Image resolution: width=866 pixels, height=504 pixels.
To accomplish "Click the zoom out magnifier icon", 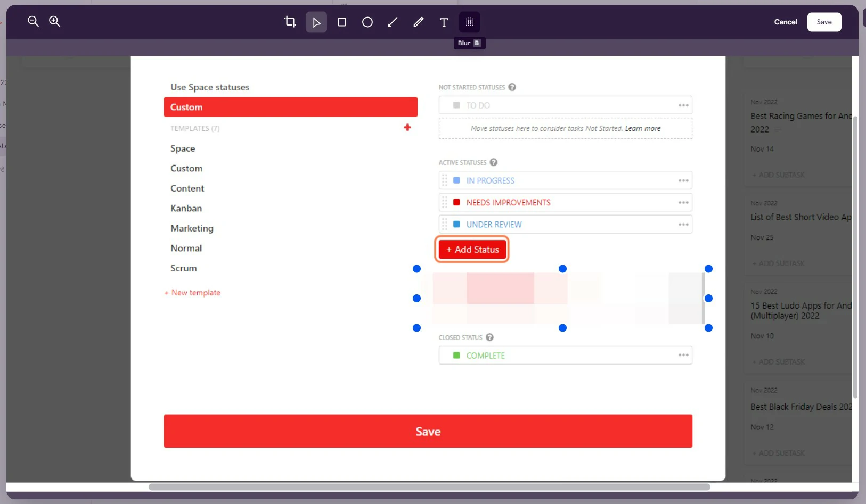I will (33, 21).
